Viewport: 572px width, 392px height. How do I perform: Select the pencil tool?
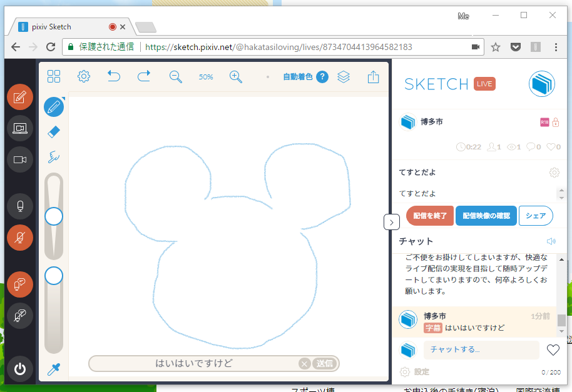pyautogui.click(x=54, y=107)
